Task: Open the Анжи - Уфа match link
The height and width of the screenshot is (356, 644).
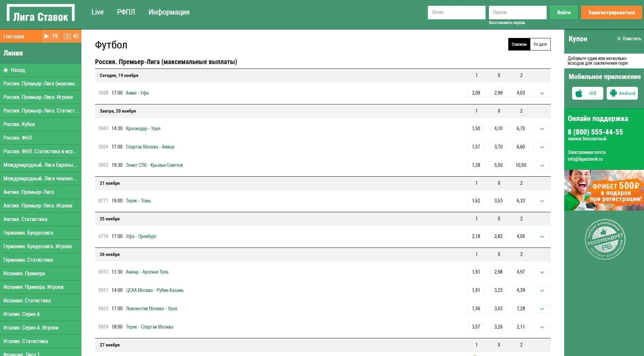Action: click(137, 93)
